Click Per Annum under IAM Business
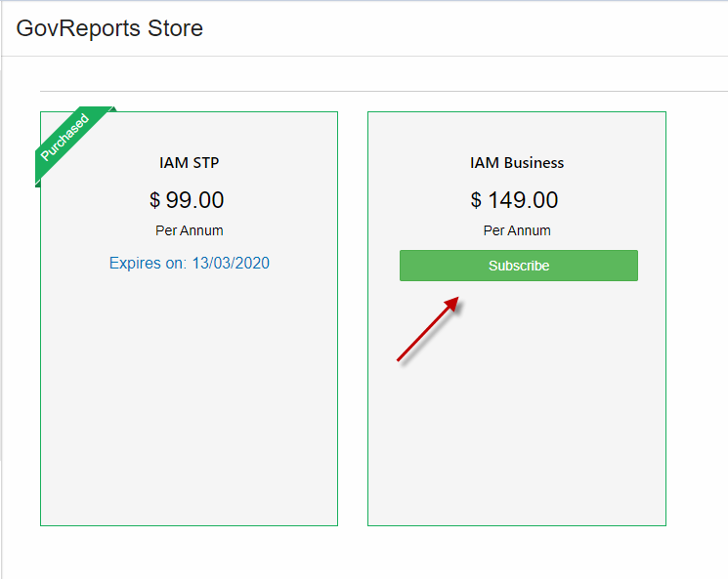This screenshot has width=728, height=579. (x=517, y=230)
